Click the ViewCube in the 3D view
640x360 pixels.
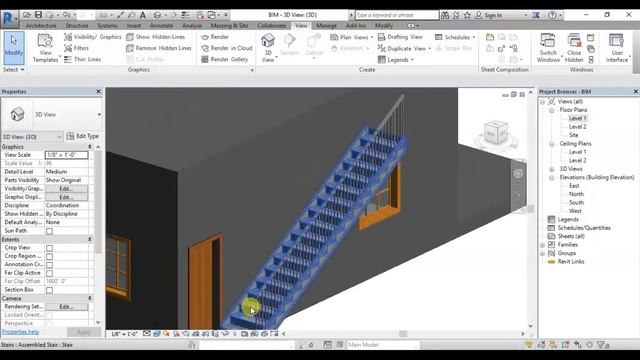496,133
